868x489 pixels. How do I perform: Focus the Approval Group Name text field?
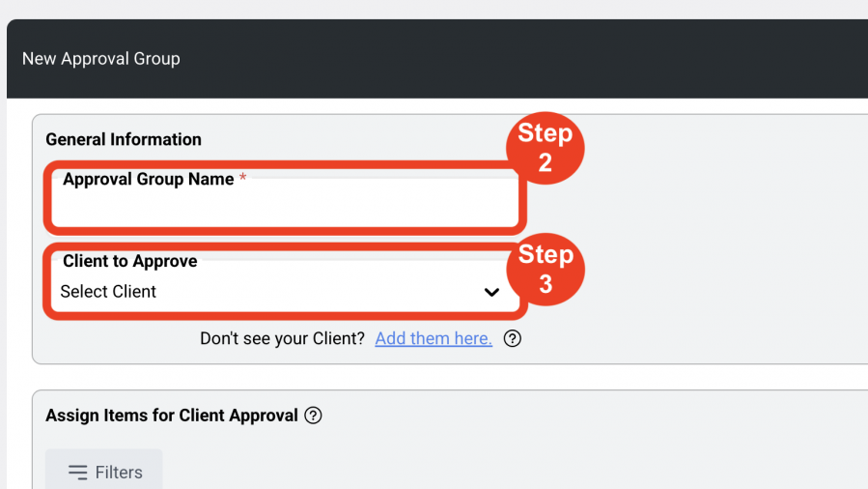(285, 202)
